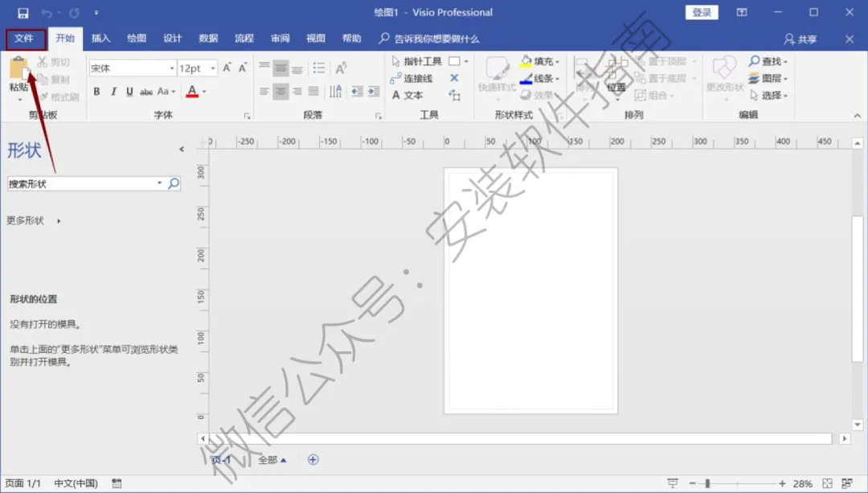
Task: Select the 页-1 page tab
Action: click(x=220, y=460)
